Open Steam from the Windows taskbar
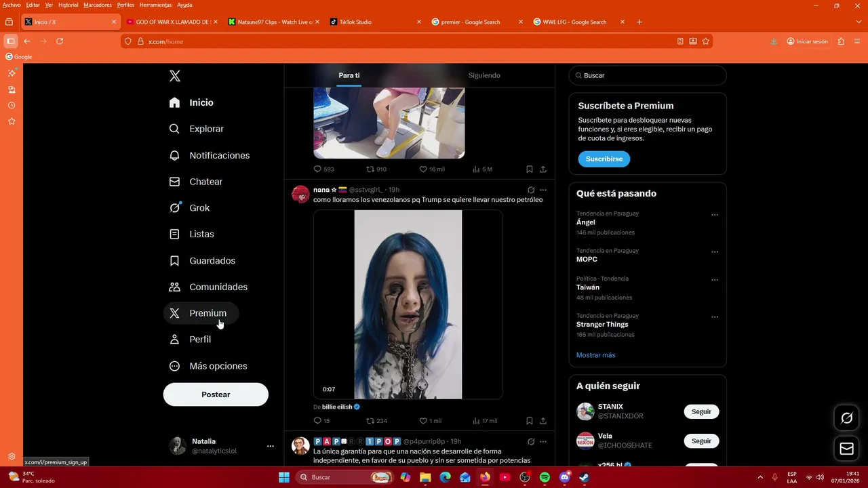This screenshot has height=488, width=868. (x=585, y=477)
